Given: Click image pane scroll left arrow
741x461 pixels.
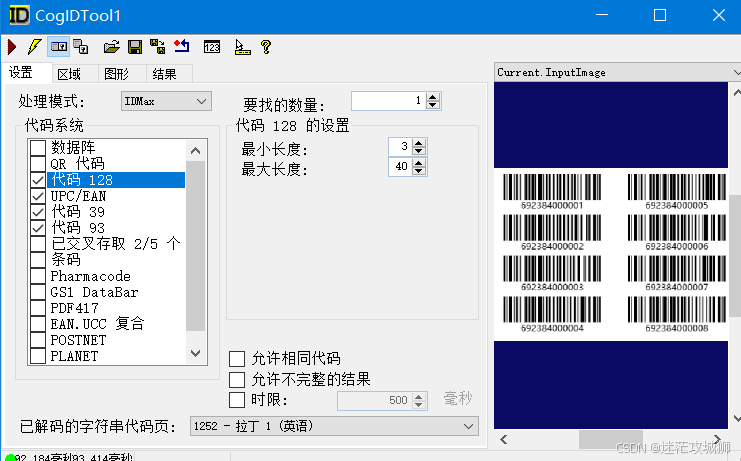Looking at the screenshot, I should tap(504, 440).
